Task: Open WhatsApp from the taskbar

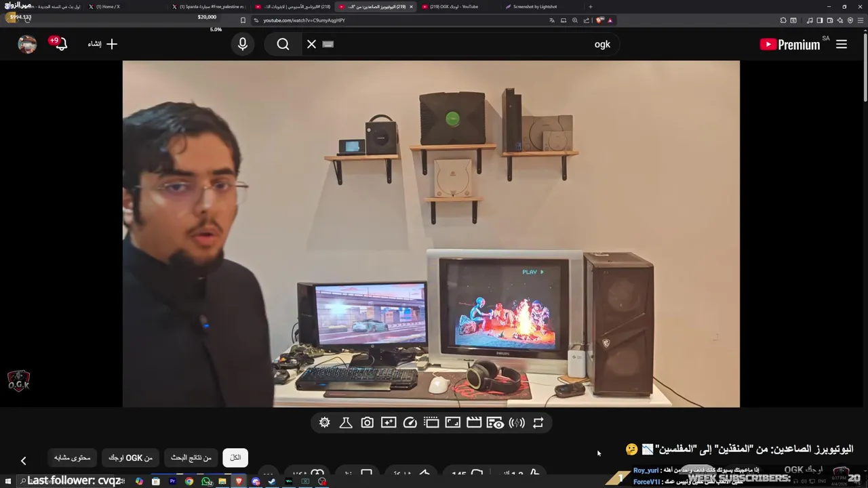Action: [206, 481]
